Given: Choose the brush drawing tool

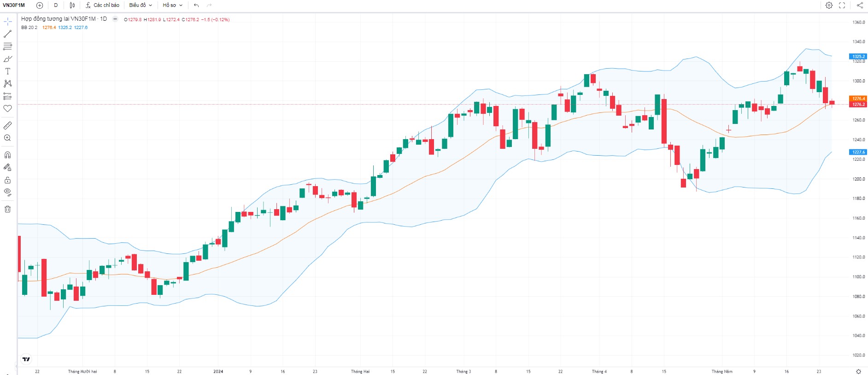Looking at the screenshot, I should 7,59.
